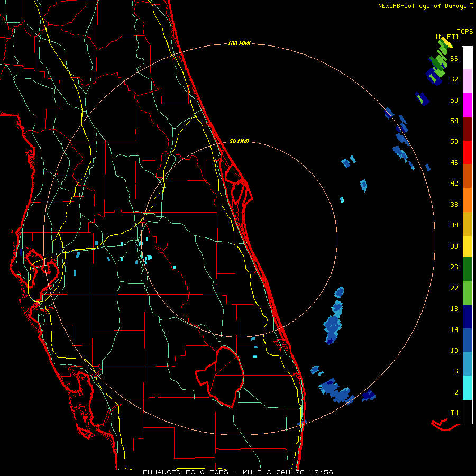Viewport: 476px width, 476px height.
Task: Click the dark green legend swatch
Action: point(467,269)
